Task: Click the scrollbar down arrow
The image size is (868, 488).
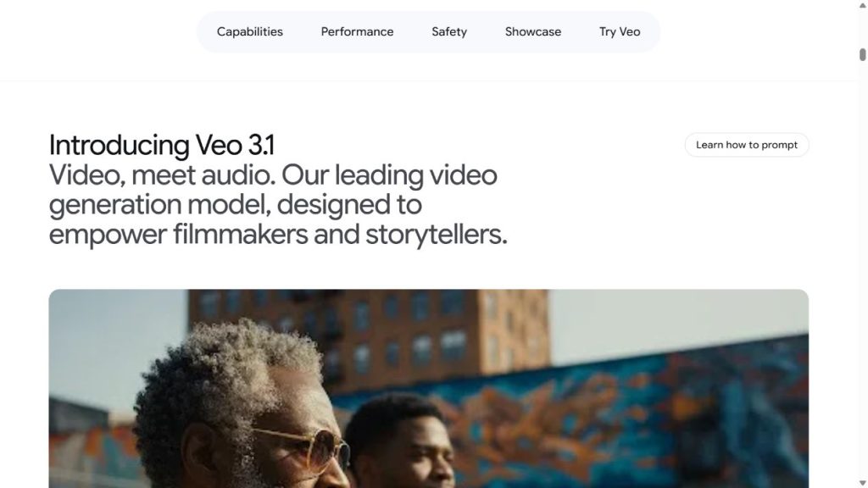Action: click(x=862, y=483)
